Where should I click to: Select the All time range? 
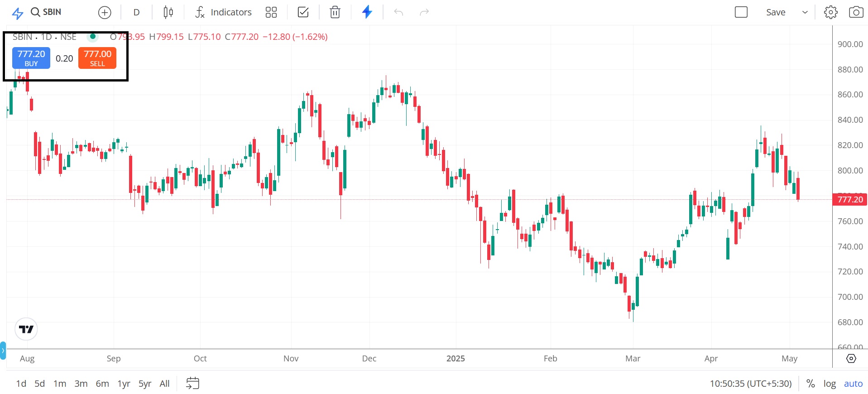click(165, 384)
